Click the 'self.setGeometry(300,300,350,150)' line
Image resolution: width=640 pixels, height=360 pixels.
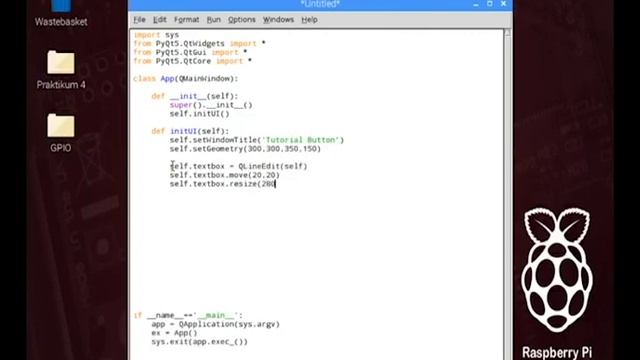click(245, 149)
